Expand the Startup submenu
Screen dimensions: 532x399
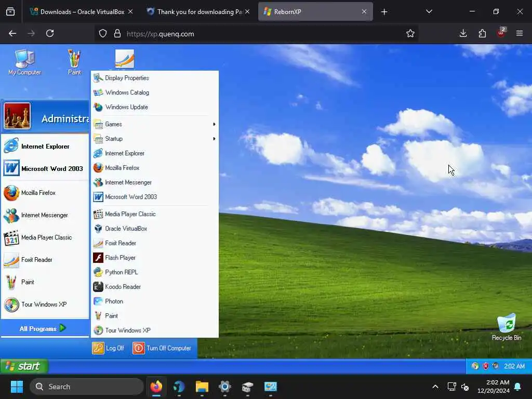point(155,139)
